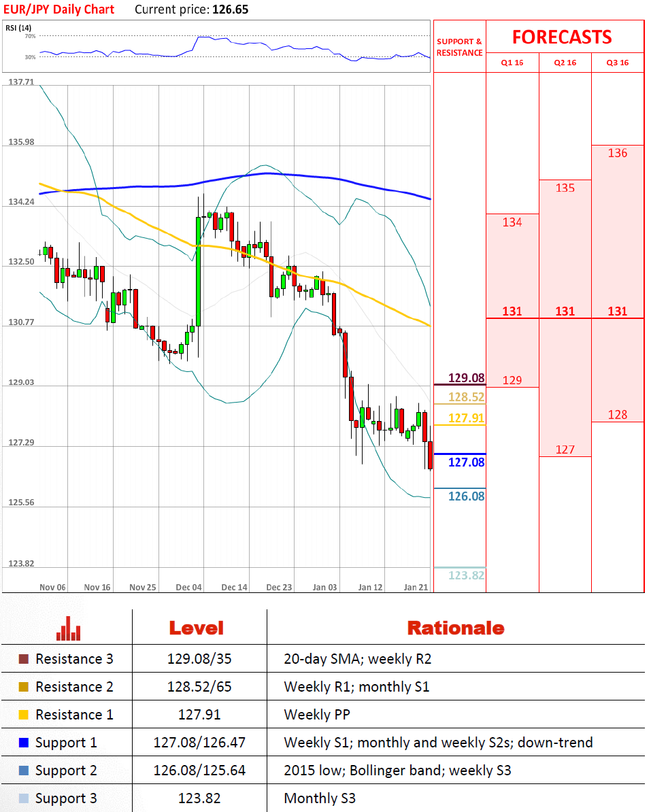This screenshot has width=651, height=812.
Task: Click the RSI 30% threshold label
Action: (x=30, y=58)
